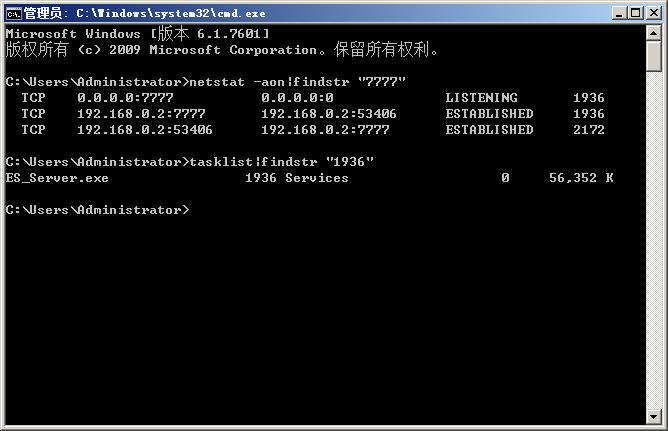Click the scrollbar up arrow
Screen dimensions: 668x431
pos(654,34)
